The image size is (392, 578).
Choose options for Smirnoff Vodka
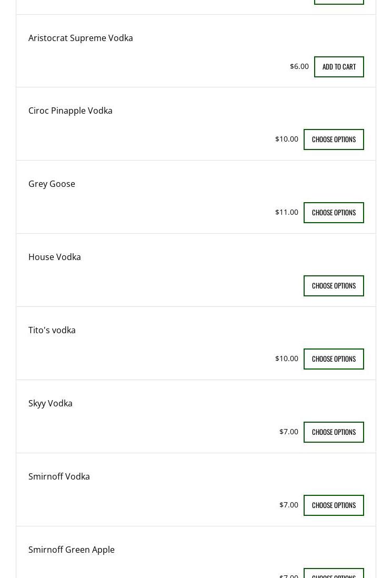coord(334,505)
